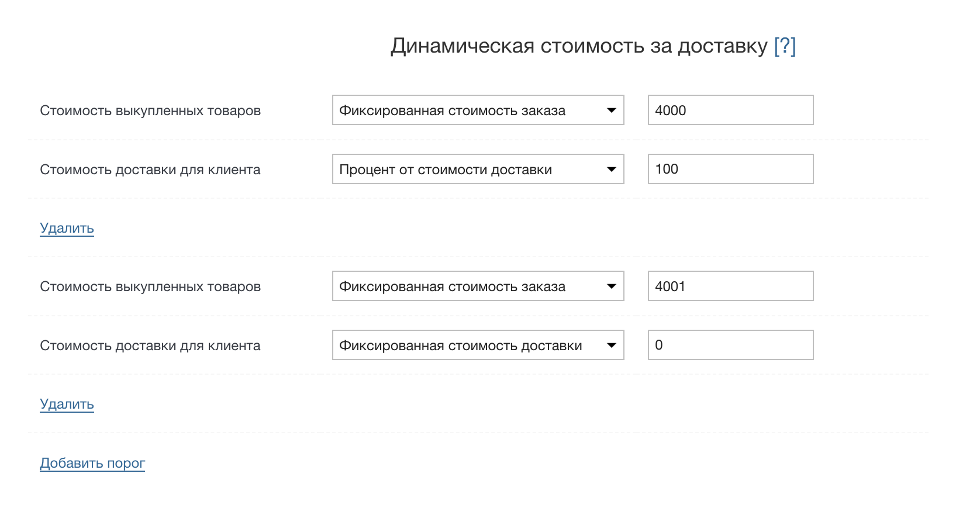This screenshot has height=525, width=980.
Task: Click the arrow on first 'Фиксированная стоимость заказа' selector
Action: click(612, 110)
